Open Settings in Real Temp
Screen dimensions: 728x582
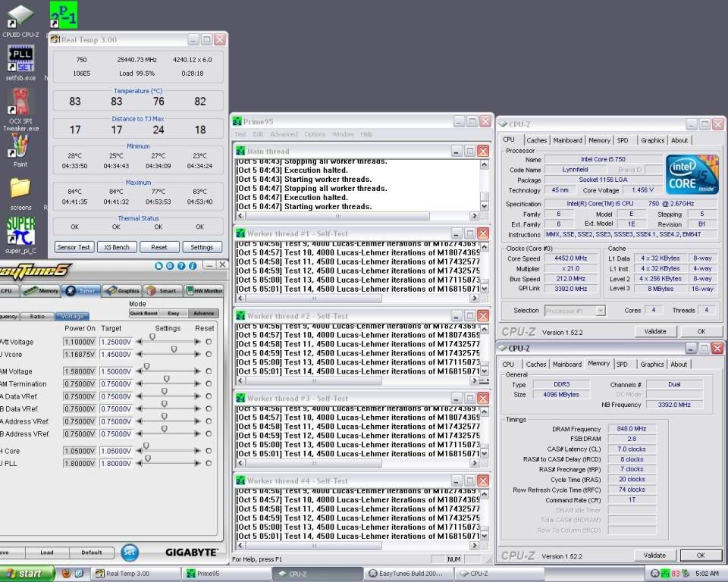(x=202, y=247)
